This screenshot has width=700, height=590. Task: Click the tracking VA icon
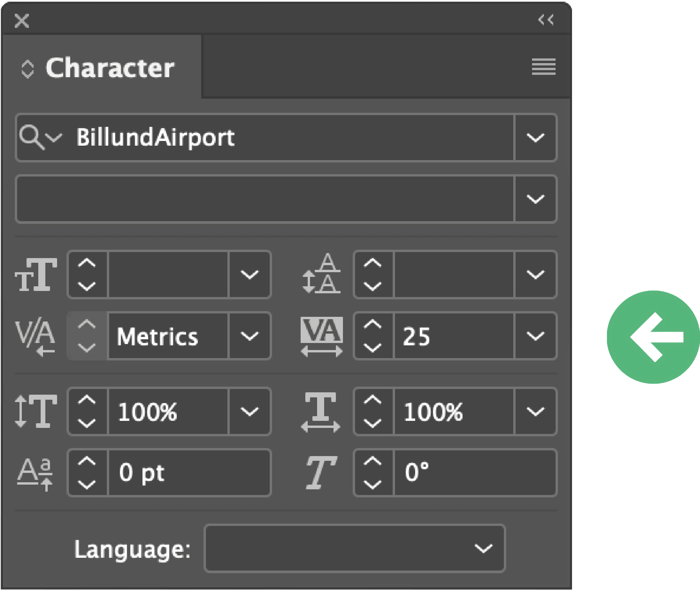[x=321, y=337]
